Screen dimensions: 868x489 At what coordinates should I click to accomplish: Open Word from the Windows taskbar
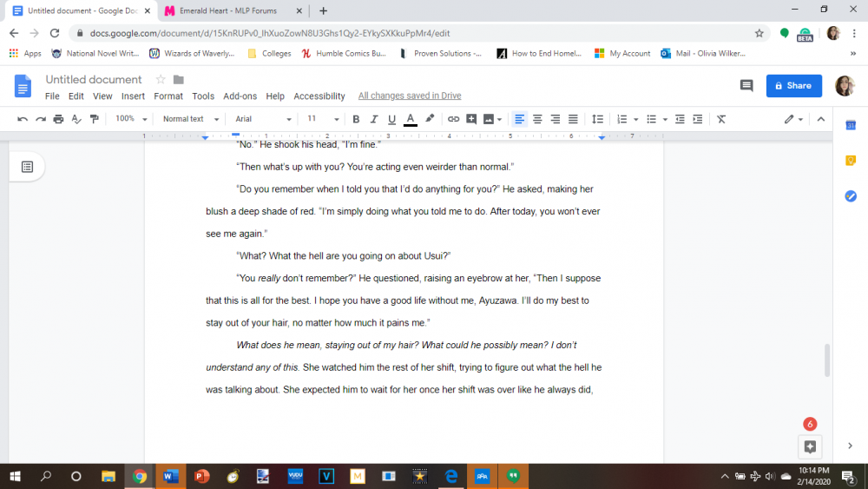coord(171,476)
